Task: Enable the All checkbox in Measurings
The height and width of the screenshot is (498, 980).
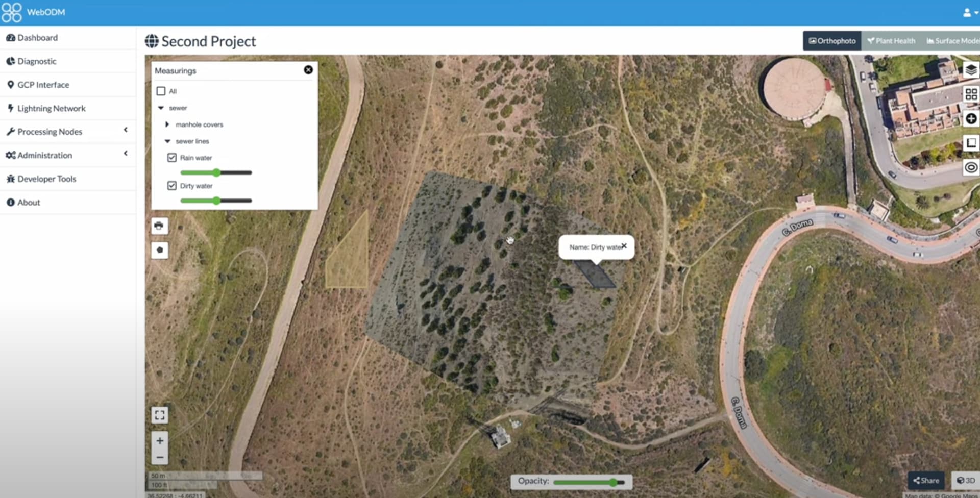Action: (160, 91)
